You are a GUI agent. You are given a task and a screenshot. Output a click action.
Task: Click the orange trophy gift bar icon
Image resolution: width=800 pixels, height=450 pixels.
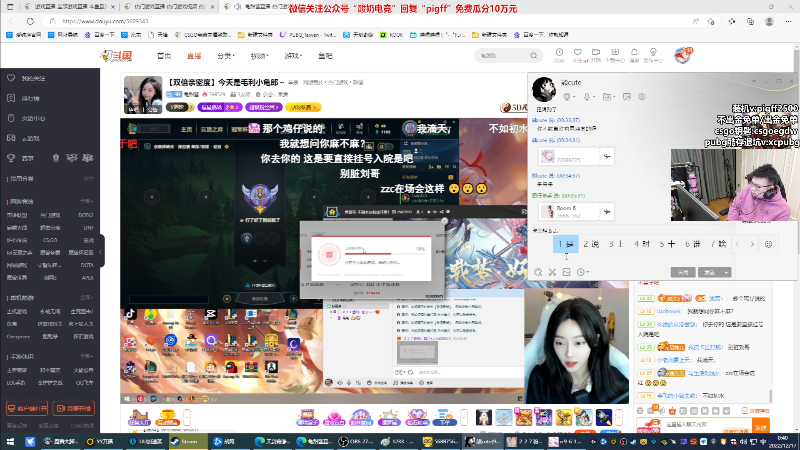point(167,417)
